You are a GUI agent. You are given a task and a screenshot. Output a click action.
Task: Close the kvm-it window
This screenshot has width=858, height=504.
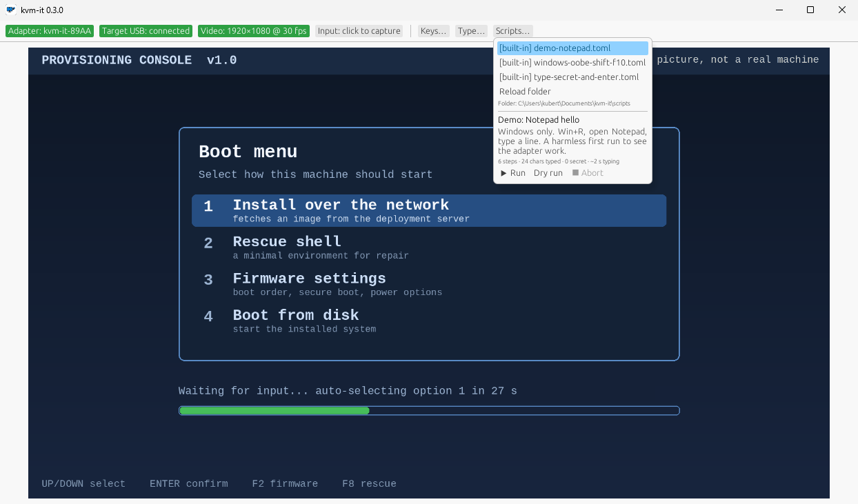point(842,10)
